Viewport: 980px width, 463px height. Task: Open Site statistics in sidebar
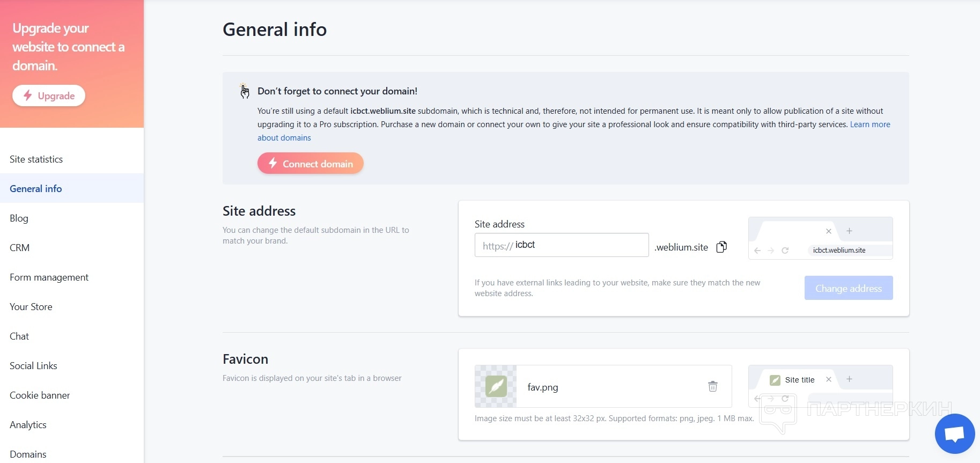[x=36, y=159]
